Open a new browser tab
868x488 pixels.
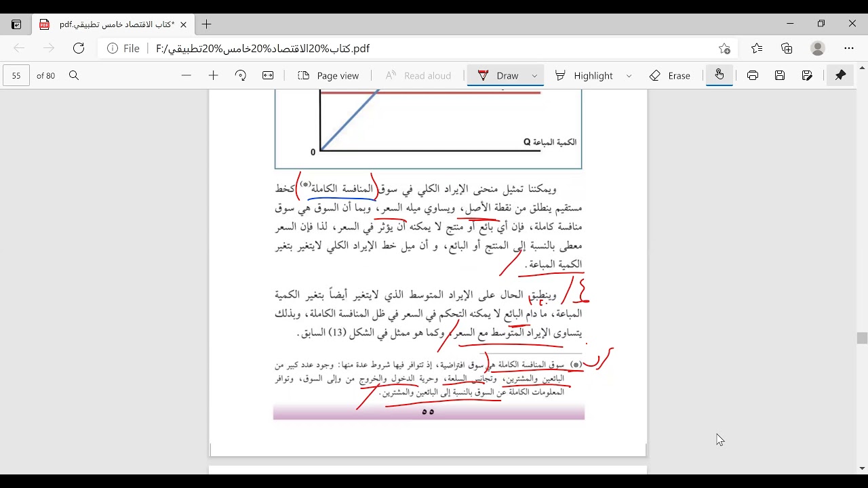click(x=207, y=24)
